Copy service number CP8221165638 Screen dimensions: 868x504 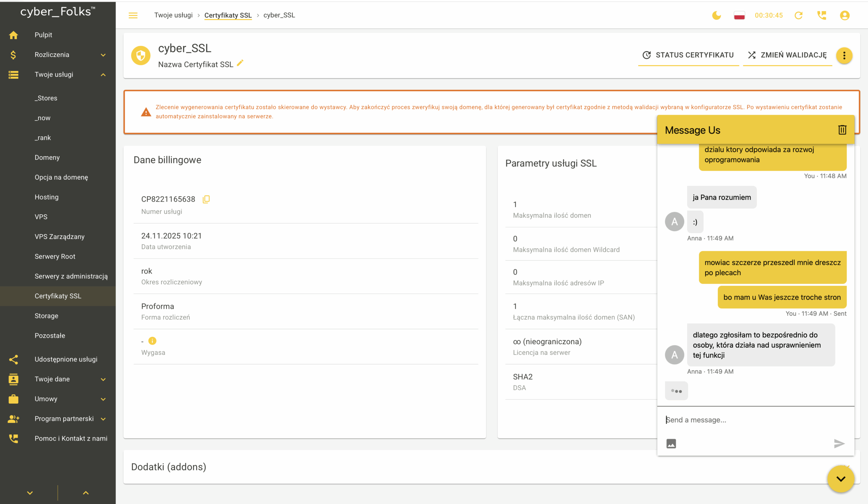pyautogui.click(x=206, y=199)
